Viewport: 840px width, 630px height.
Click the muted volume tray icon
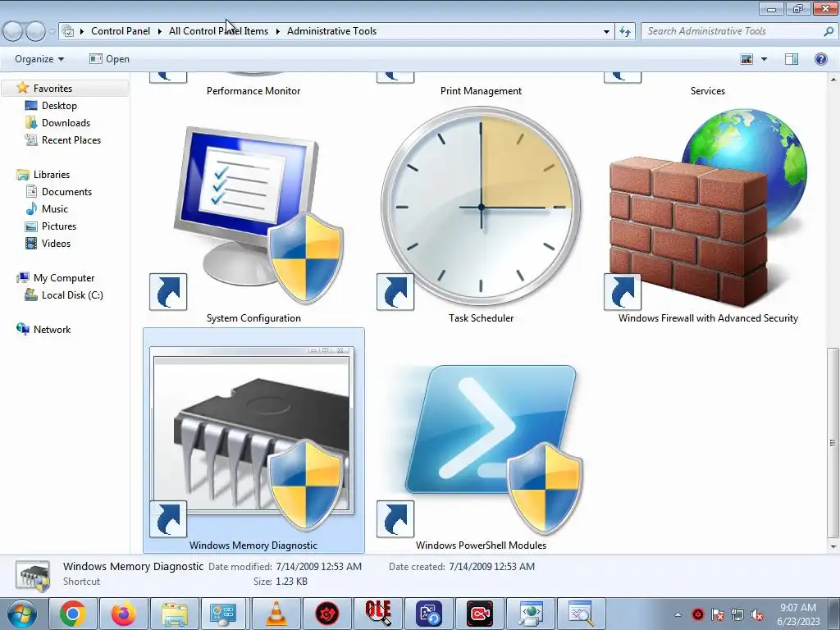coord(757,615)
